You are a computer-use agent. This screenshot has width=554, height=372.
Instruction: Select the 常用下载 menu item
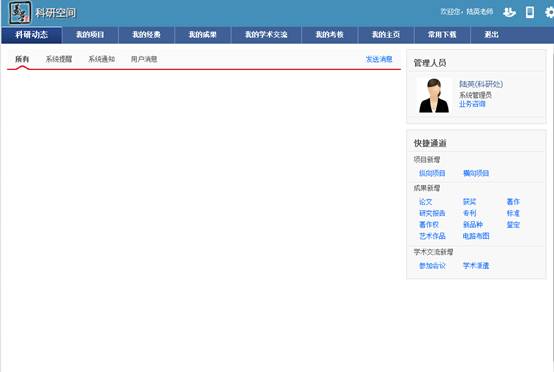[x=442, y=35]
